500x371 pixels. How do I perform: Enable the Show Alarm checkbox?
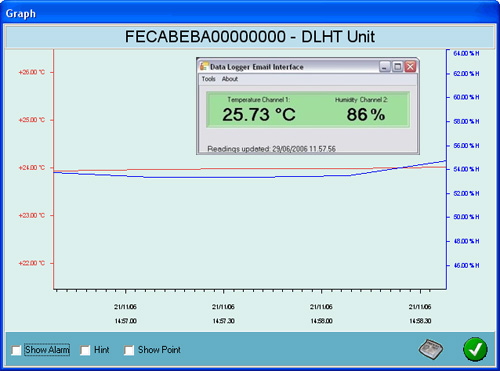(16, 350)
